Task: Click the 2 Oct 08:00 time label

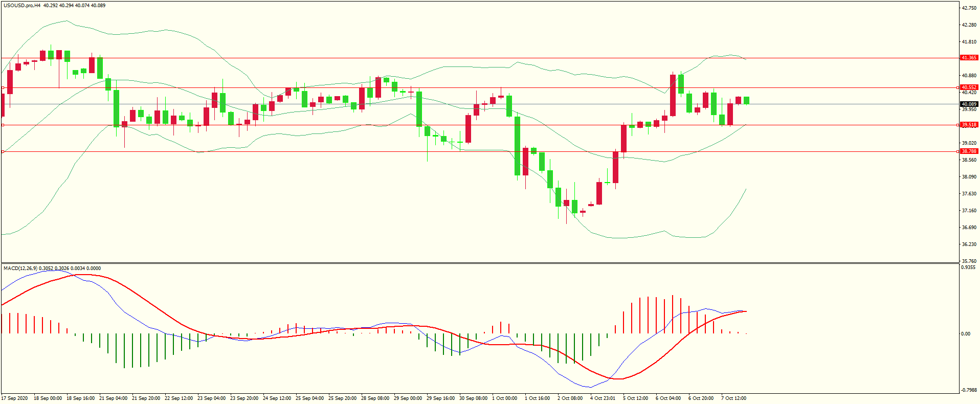Action: tap(570, 398)
